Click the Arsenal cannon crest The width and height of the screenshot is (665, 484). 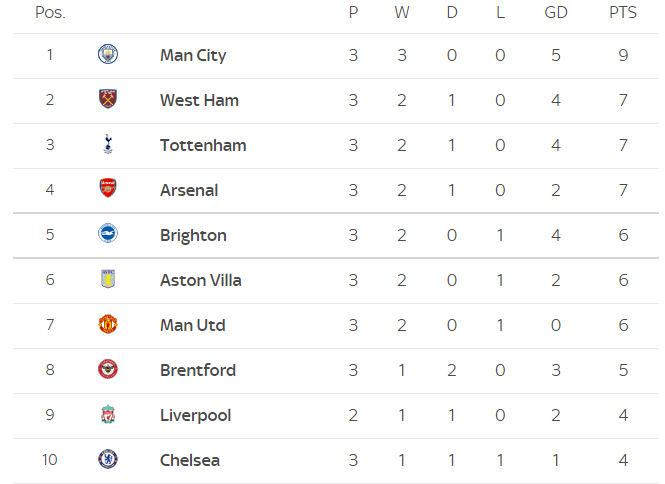(x=108, y=188)
